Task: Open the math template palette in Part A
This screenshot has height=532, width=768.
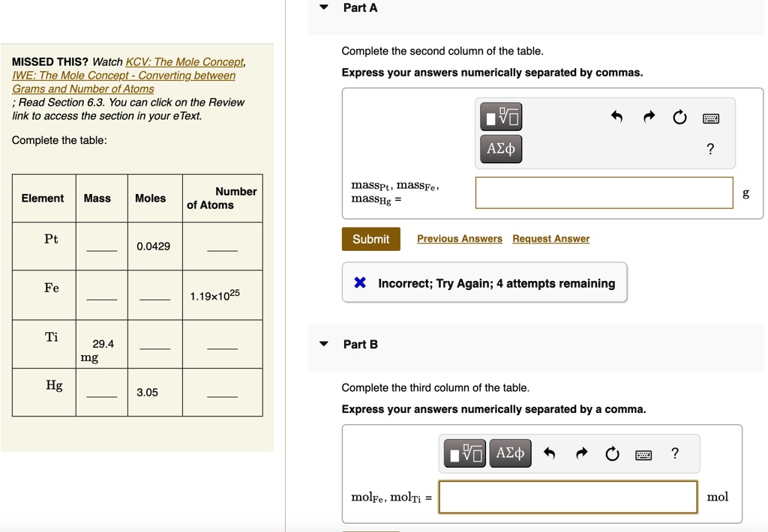Action: [500, 116]
